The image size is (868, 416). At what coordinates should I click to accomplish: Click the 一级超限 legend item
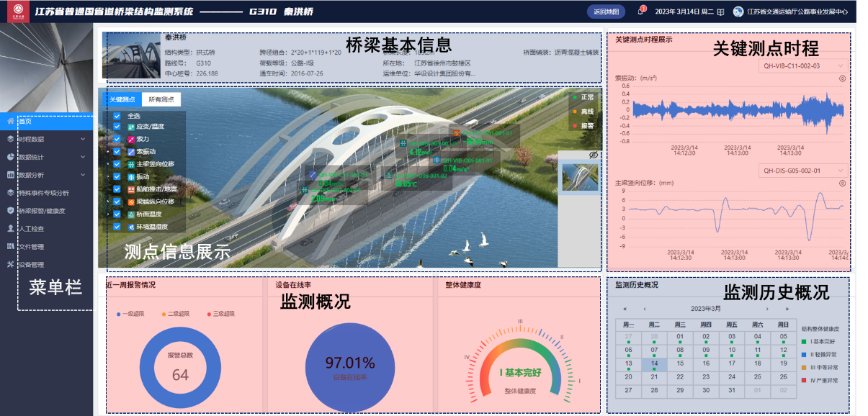(131, 314)
